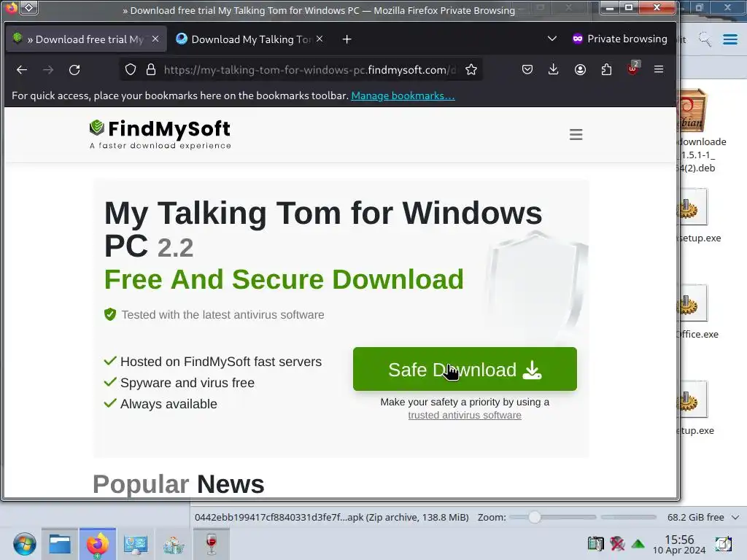
Task: List all tabs dropdown
Action: tap(551, 39)
